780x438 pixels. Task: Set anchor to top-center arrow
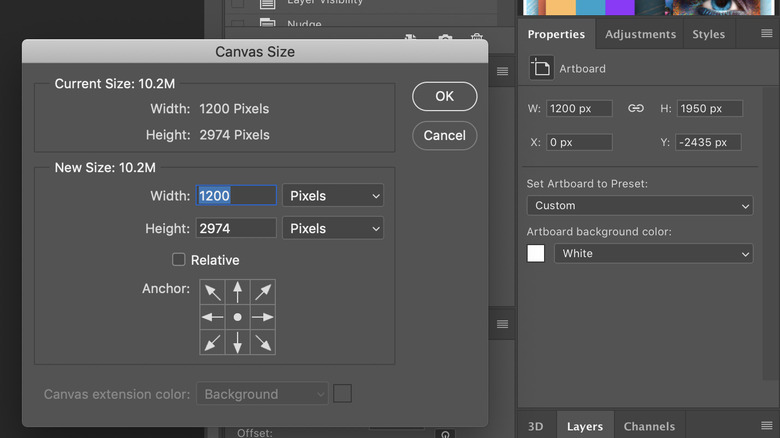pos(237,292)
